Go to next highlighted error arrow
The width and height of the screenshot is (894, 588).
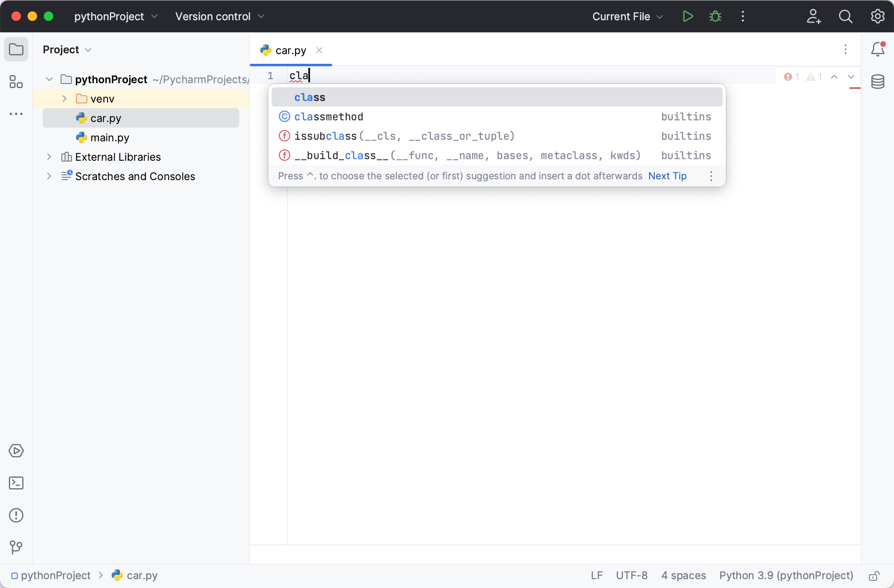851,77
